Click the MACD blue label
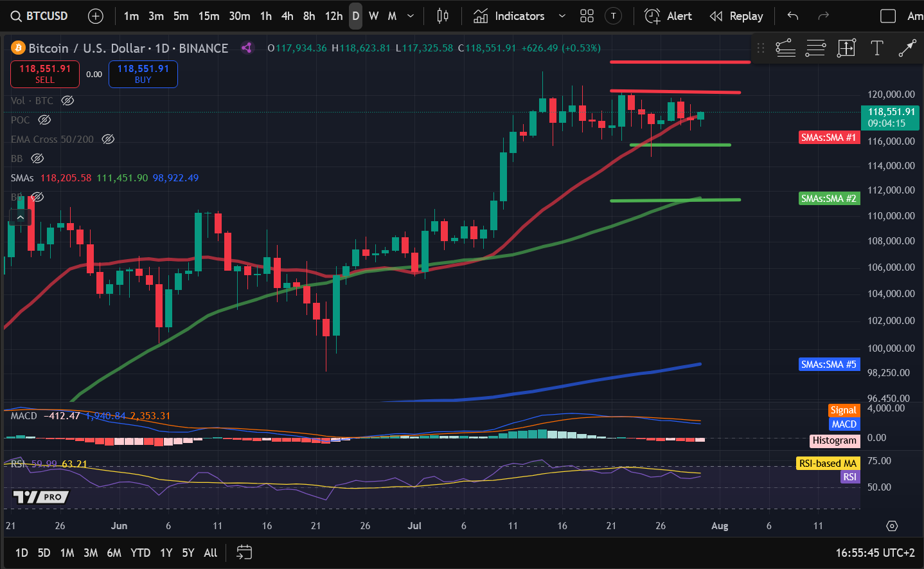Screen dimensions: 924x569 [844, 424]
